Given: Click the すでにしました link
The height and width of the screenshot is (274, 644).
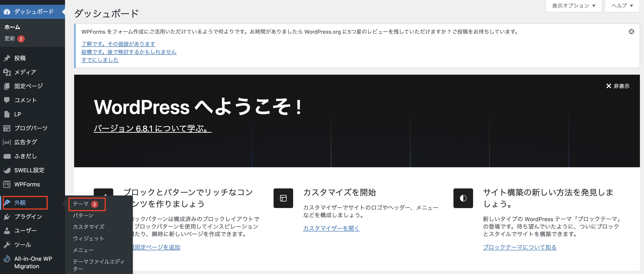Looking at the screenshot, I should click(x=100, y=60).
